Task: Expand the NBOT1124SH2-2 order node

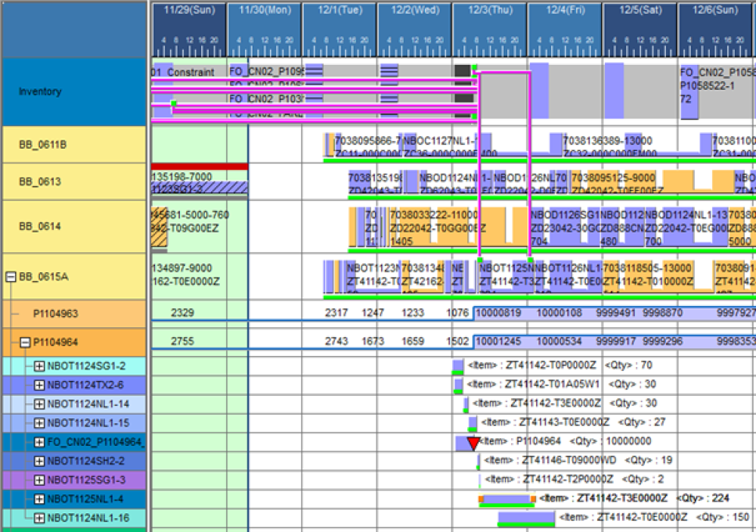Action: click(39, 462)
